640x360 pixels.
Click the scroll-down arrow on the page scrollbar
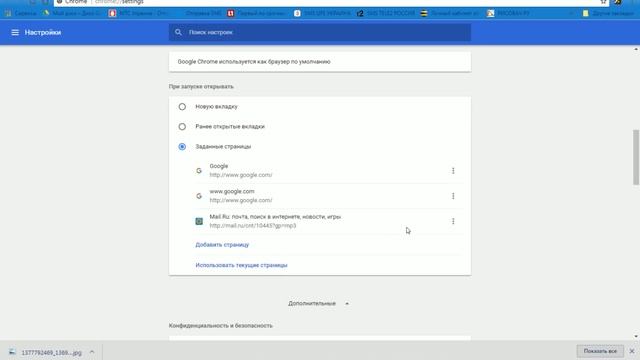[x=636, y=336]
